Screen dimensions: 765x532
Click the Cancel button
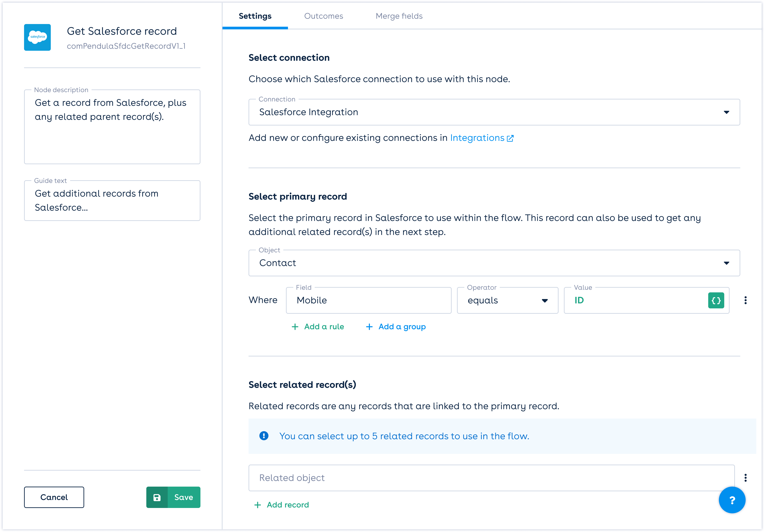[x=54, y=497]
